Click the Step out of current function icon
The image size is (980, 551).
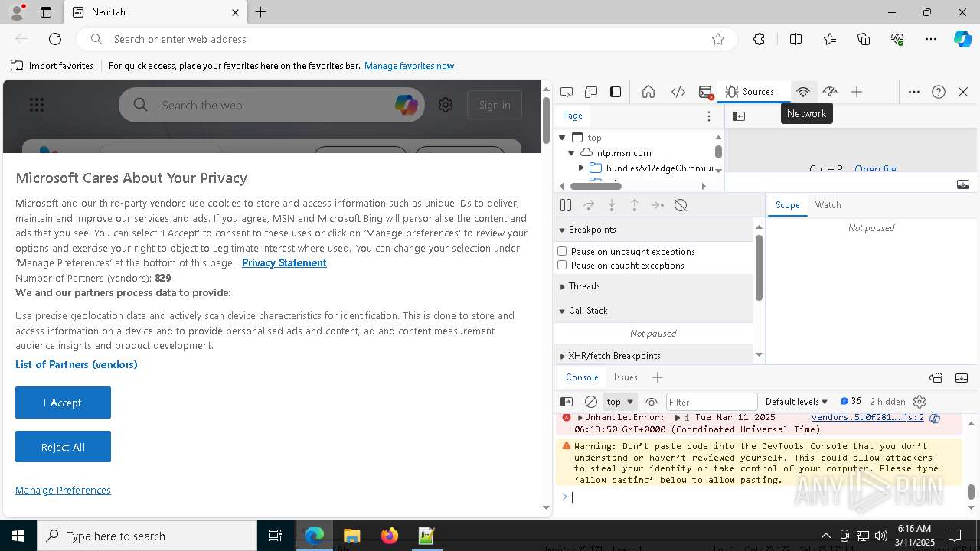pos(635,205)
